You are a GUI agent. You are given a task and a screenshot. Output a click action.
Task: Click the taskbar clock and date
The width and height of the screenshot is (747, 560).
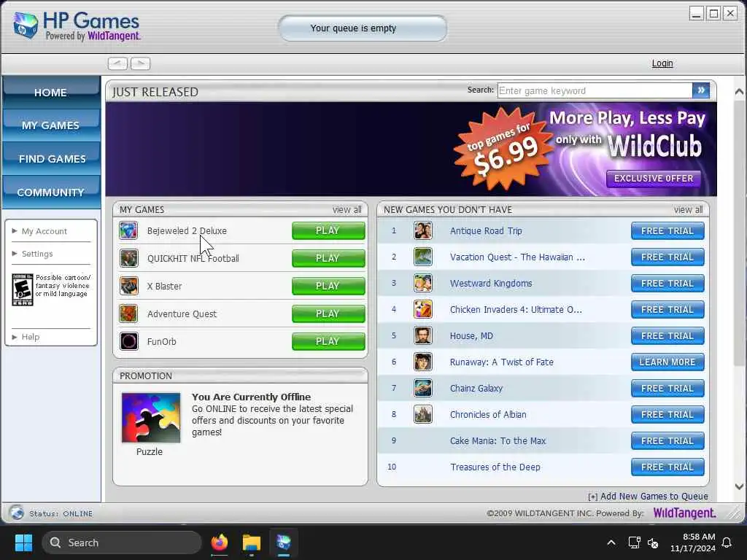click(693, 542)
